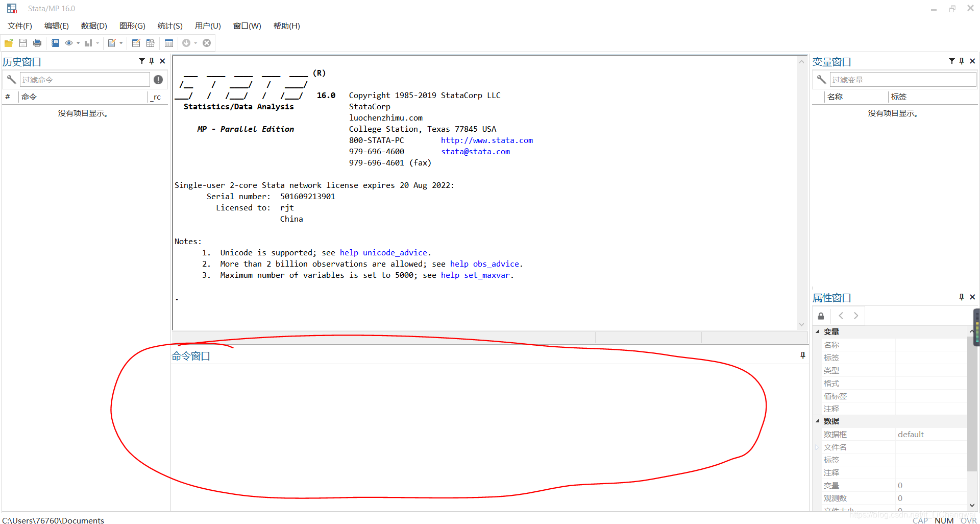Viewport: 980px width, 524px height.
Task: Click the 过滤命令 filter field
Action: pos(85,80)
